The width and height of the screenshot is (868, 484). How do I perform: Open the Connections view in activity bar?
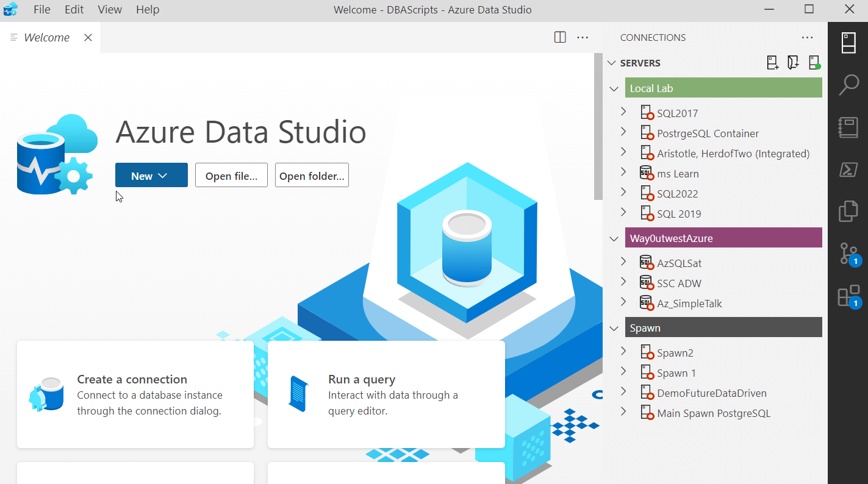click(848, 43)
